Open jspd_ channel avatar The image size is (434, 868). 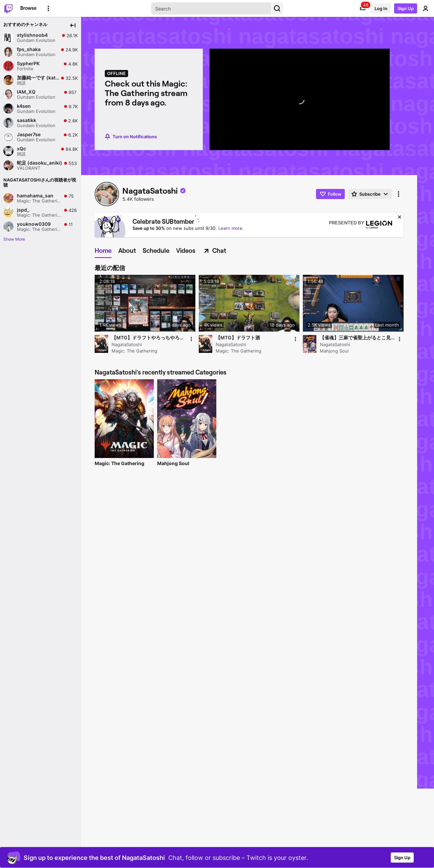click(8, 212)
